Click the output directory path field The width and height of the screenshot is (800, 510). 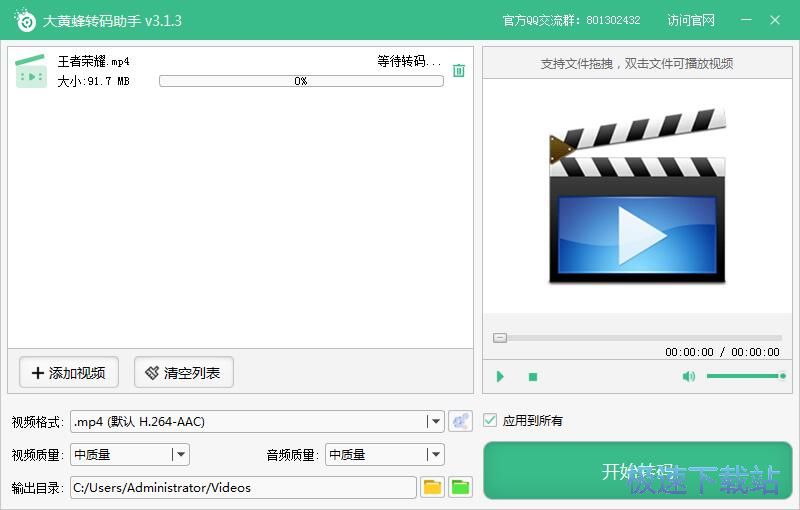pyautogui.click(x=243, y=488)
